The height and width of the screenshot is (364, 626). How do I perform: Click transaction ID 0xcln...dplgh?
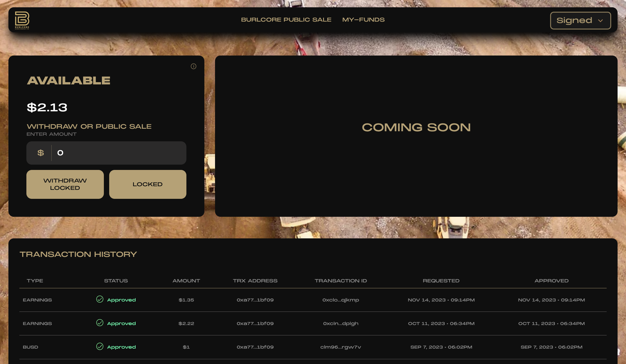341,323
